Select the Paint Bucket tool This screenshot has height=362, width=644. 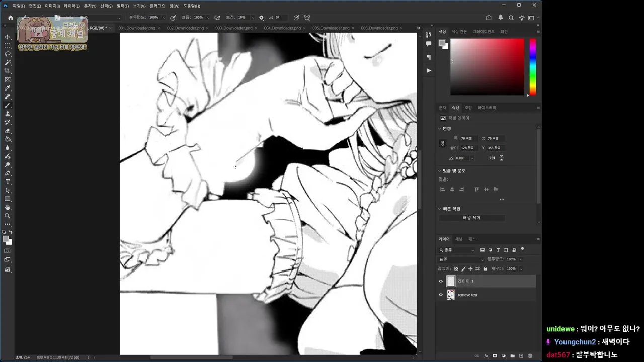click(x=8, y=139)
